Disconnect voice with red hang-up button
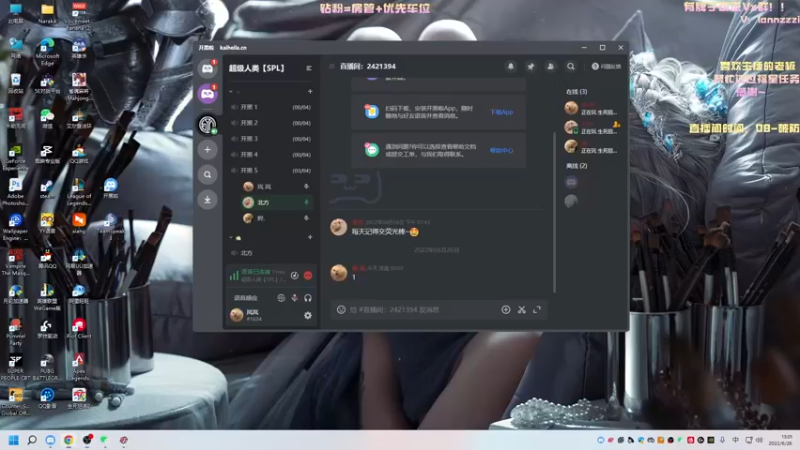800x450 pixels. [308, 276]
